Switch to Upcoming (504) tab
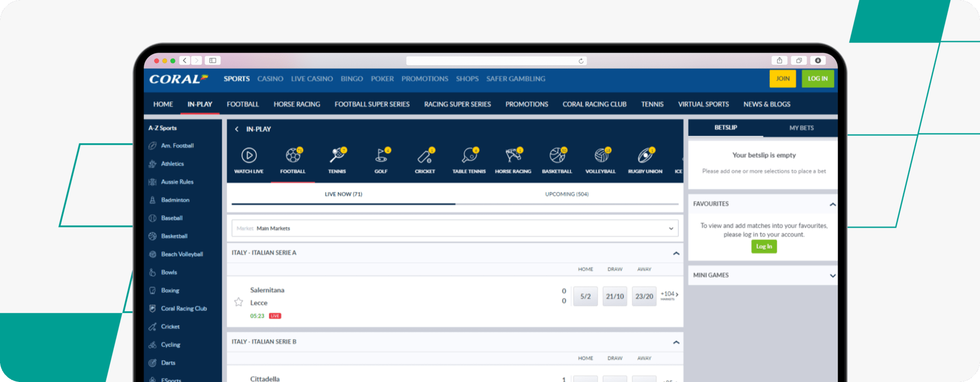 (567, 194)
